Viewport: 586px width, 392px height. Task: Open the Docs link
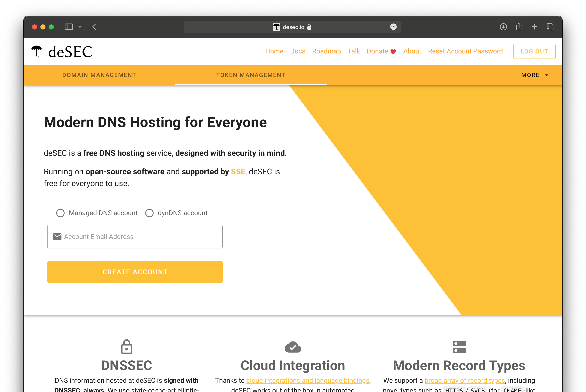[x=298, y=51]
